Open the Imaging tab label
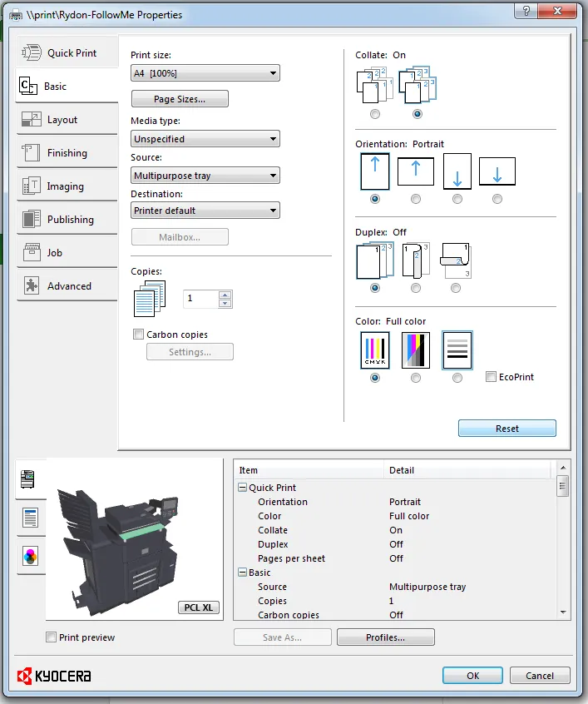The width and height of the screenshot is (588, 704). tap(66, 186)
